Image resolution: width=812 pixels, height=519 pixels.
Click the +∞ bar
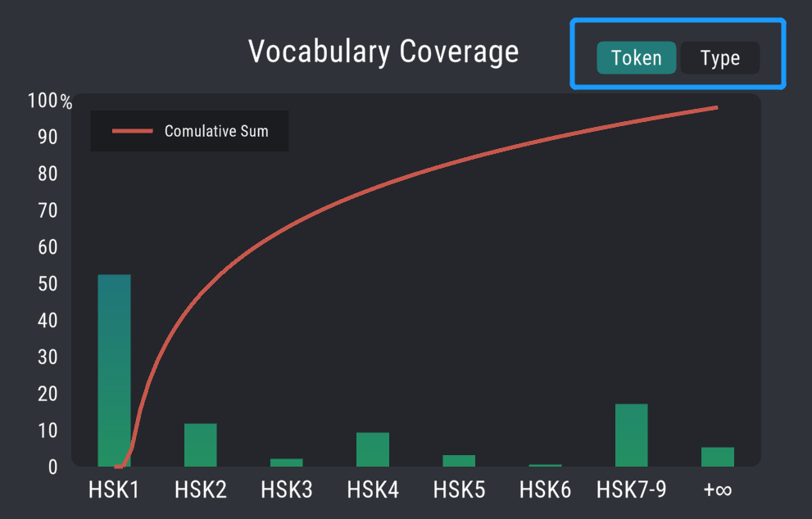coord(716,458)
